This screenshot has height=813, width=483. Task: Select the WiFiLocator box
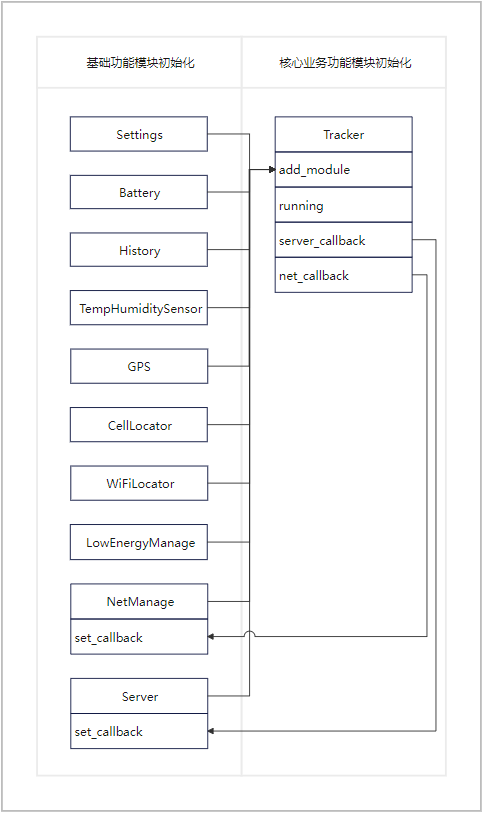click(139, 483)
